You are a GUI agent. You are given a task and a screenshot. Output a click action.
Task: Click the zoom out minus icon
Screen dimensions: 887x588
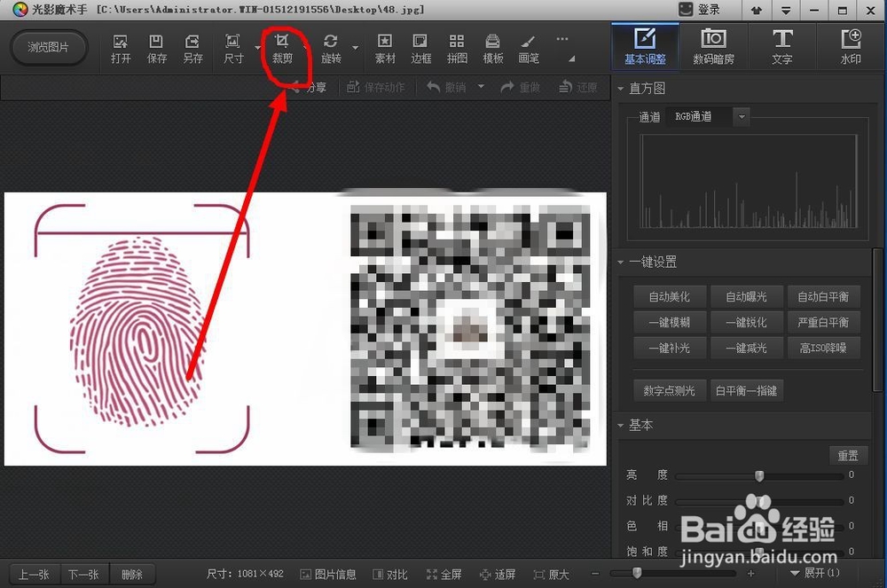tap(595, 574)
